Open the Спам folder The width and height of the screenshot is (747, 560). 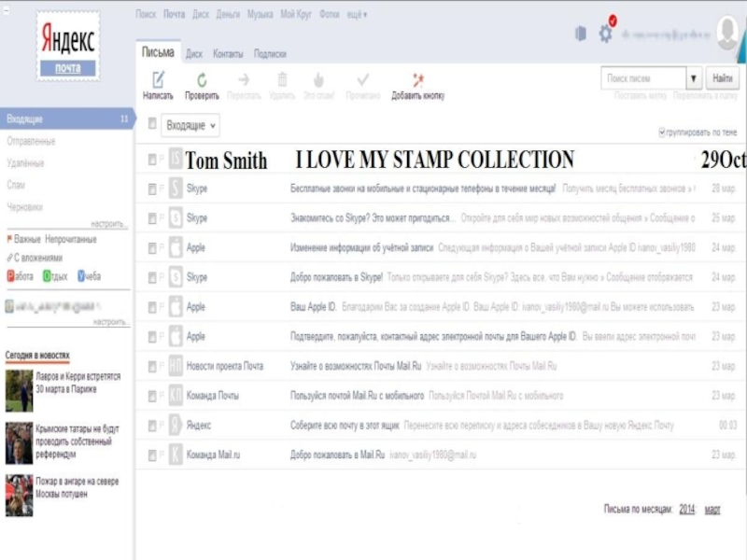coord(16,185)
